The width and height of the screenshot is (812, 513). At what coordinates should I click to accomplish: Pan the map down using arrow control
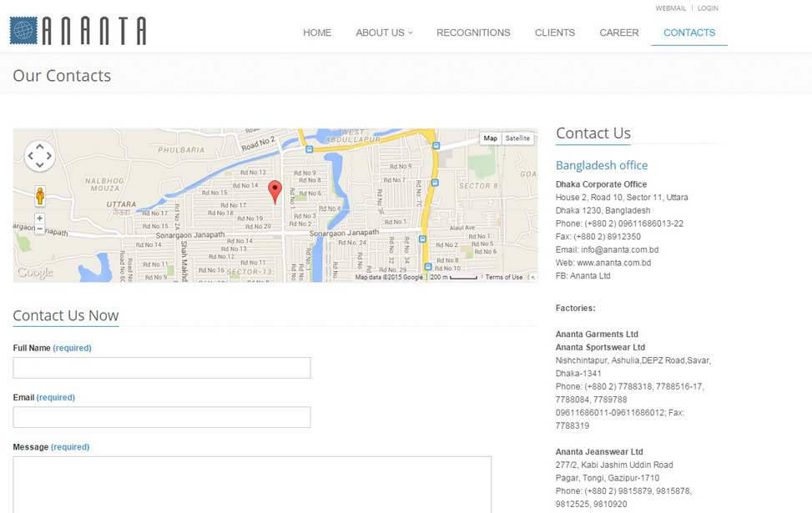click(x=39, y=165)
